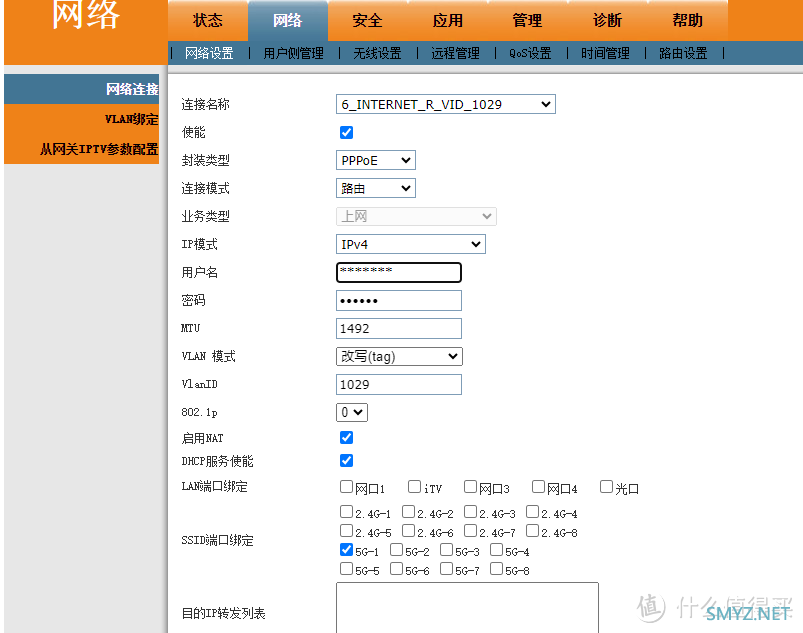Open the 网络 top tab
This screenshot has height=633, width=803.
coord(288,20)
